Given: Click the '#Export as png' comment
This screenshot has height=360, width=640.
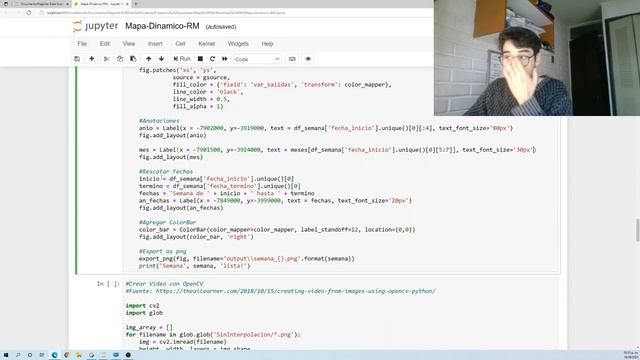Looking at the screenshot, I should [162, 251].
